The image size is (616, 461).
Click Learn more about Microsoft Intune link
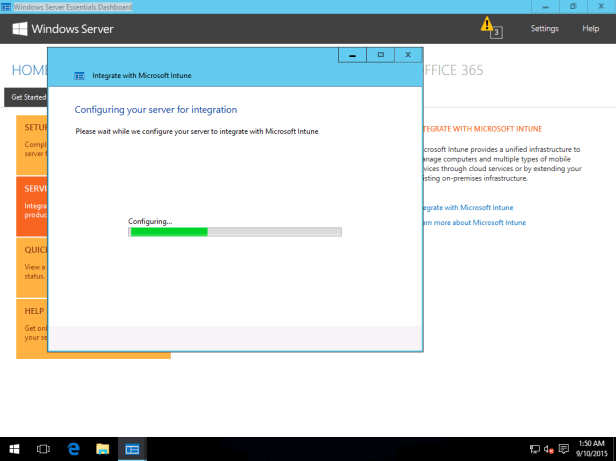[472, 222]
